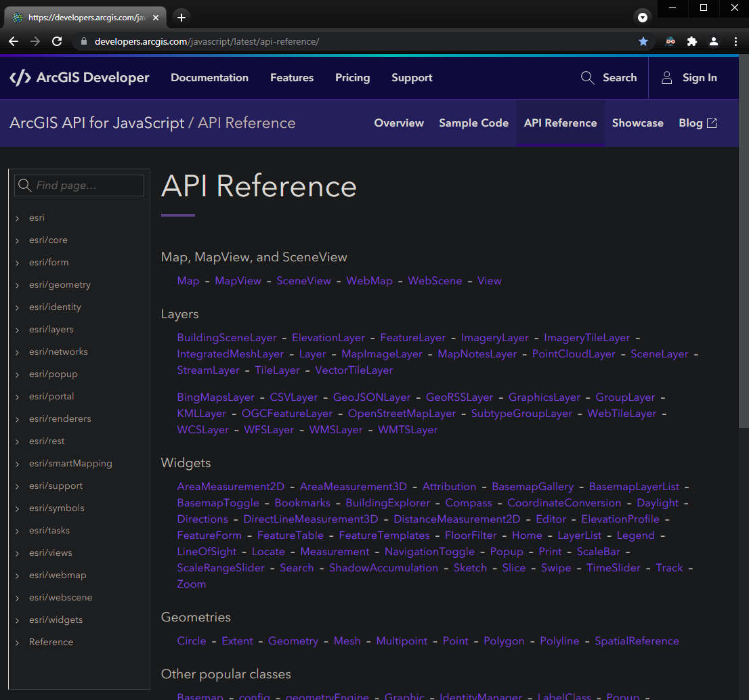The height and width of the screenshot is (700, 749).
Task: Open the SceneView link
Action: 304,281
